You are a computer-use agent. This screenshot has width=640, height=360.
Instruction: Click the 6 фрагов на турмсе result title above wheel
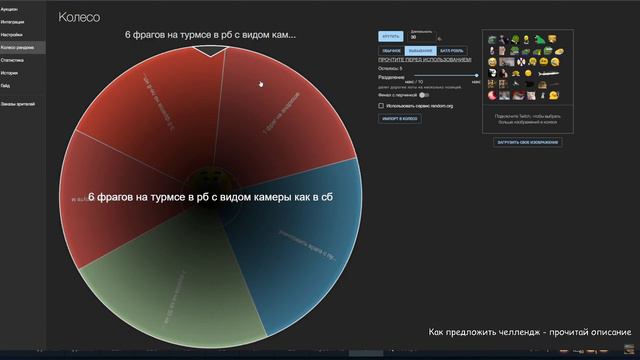[210, 35]
